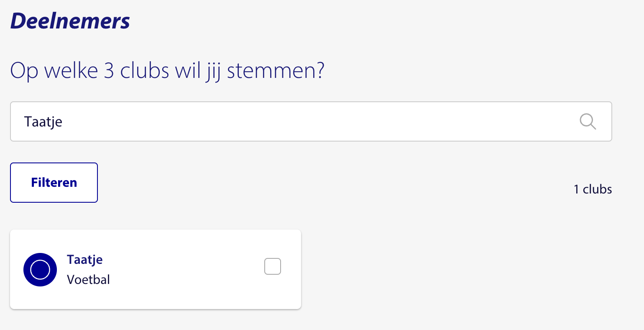
Task: Select the bold Taatje club name
Action: 85,260
